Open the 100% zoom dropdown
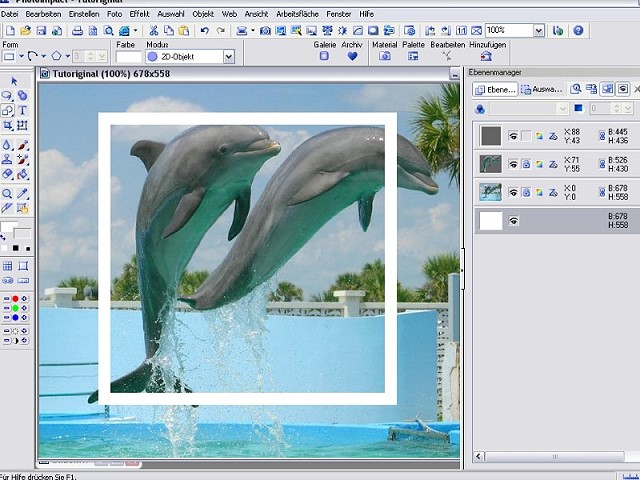 point(539,31)
